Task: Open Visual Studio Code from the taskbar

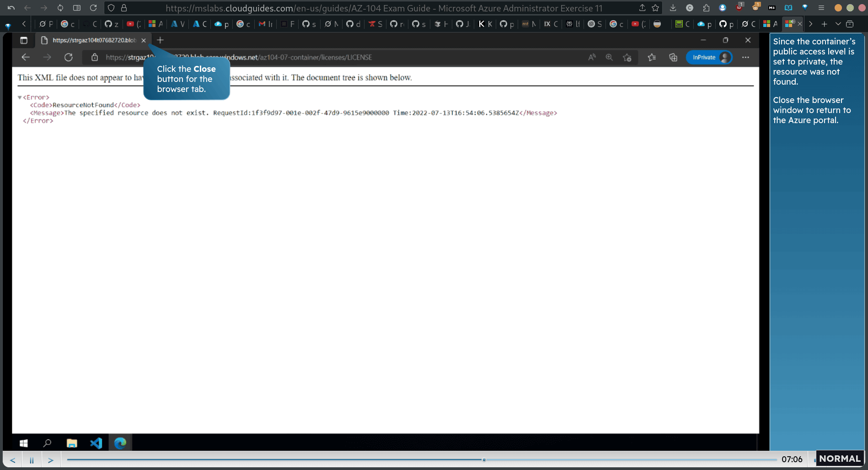Action: (x=96, y=443)
